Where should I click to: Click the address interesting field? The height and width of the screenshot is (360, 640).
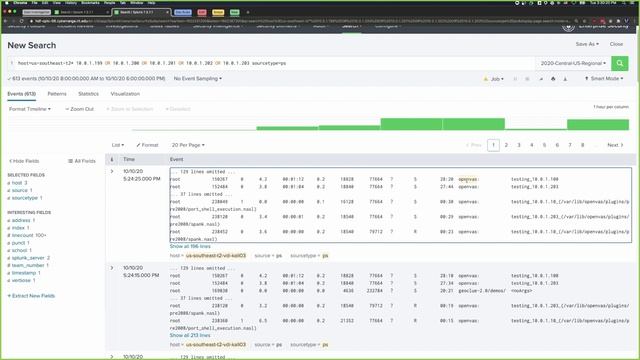pyautogui.click(x=21, y=220)
